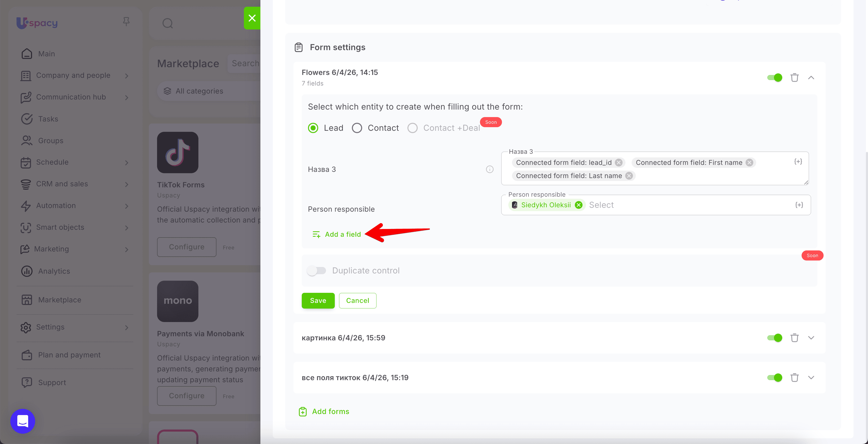Click Configure under TikTok Forms

[x=187, y=247]
